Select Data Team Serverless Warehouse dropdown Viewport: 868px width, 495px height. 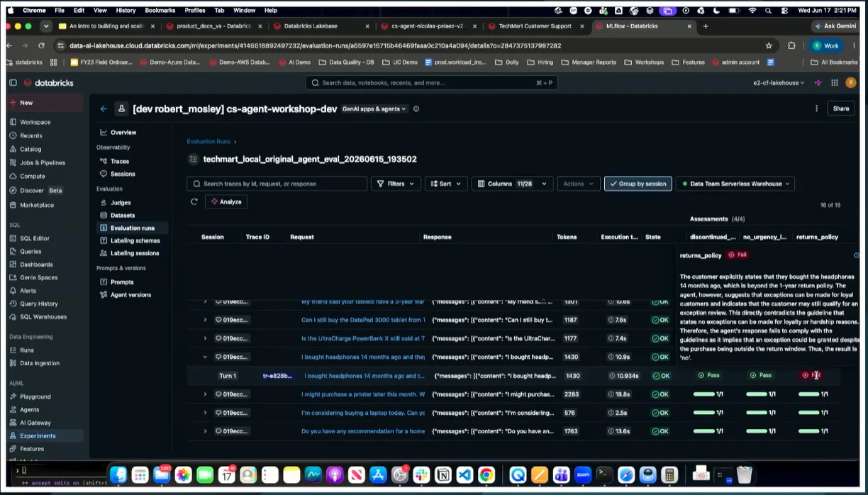[735, 184]
